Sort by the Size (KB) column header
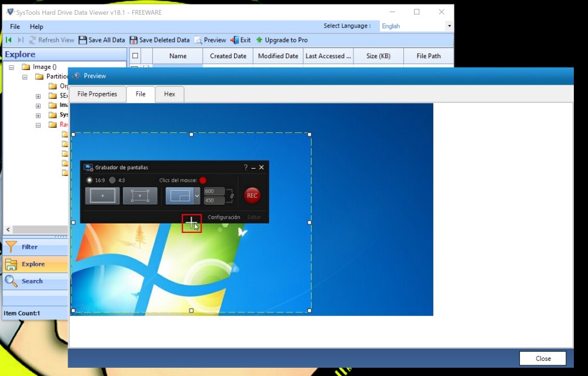Viewport: 588px width, 376px height. 378,56
